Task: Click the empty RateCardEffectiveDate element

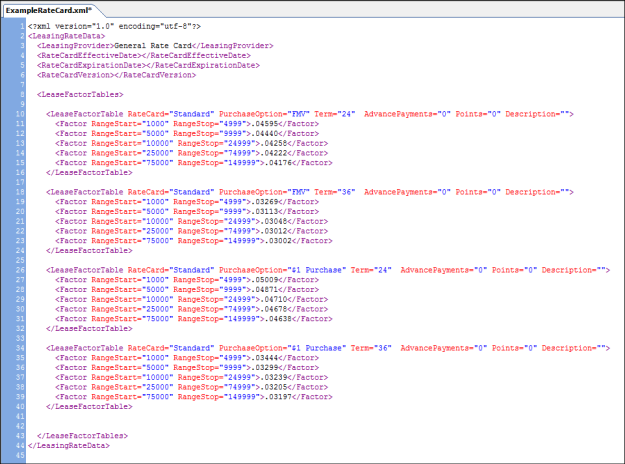Action: coord(144,55)
